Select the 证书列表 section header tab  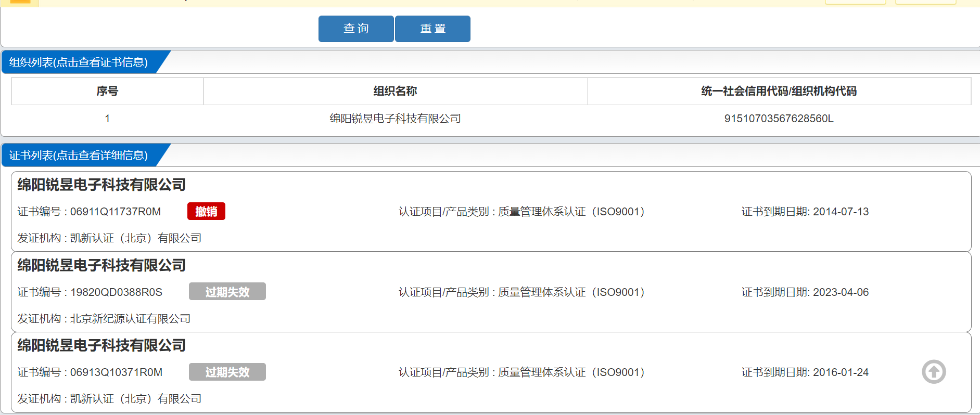point(79,155)
